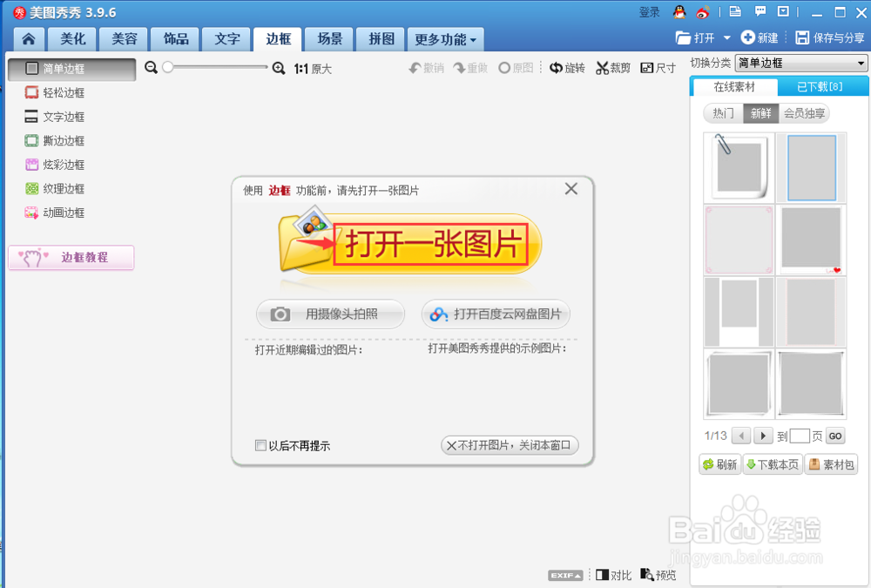Click 用摄像头拍照 camera button

click(330, 314)
